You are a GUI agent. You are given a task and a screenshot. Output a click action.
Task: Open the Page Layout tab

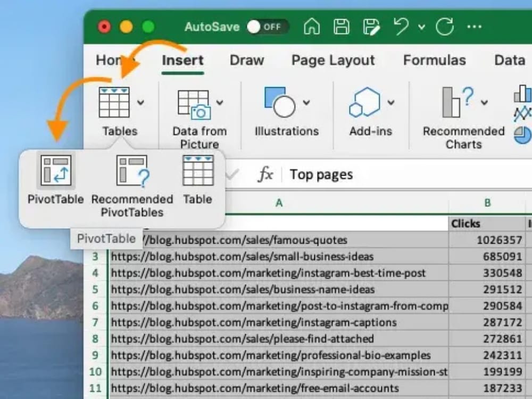click(333, 61)
